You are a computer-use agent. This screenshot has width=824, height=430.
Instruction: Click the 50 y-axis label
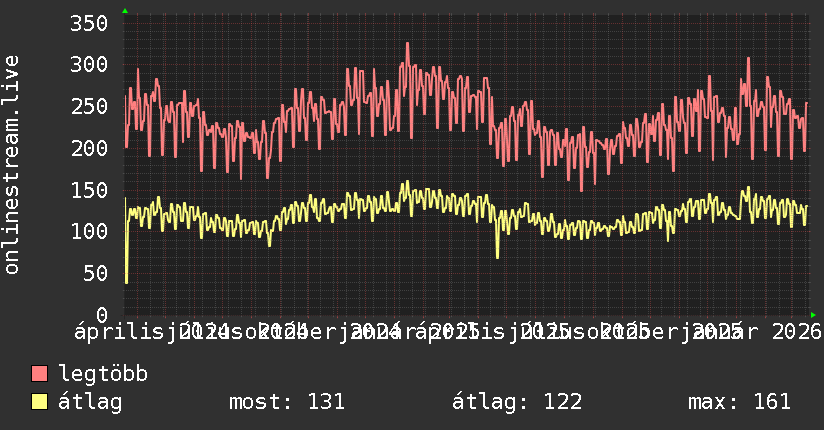[x=95, y=273]
